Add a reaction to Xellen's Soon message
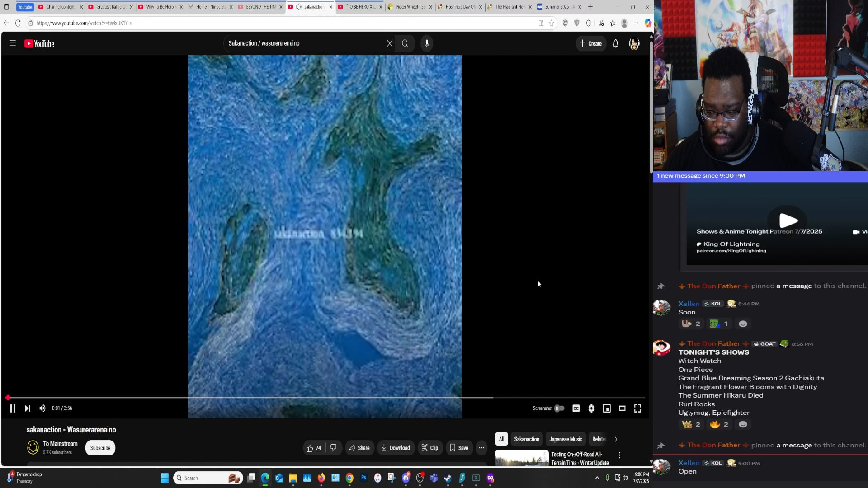Screen dimensions: 868x488 click(743, 324)
